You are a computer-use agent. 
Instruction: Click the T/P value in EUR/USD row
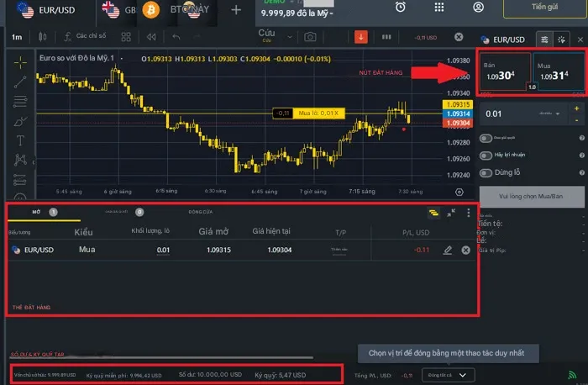tap(339, 250)
